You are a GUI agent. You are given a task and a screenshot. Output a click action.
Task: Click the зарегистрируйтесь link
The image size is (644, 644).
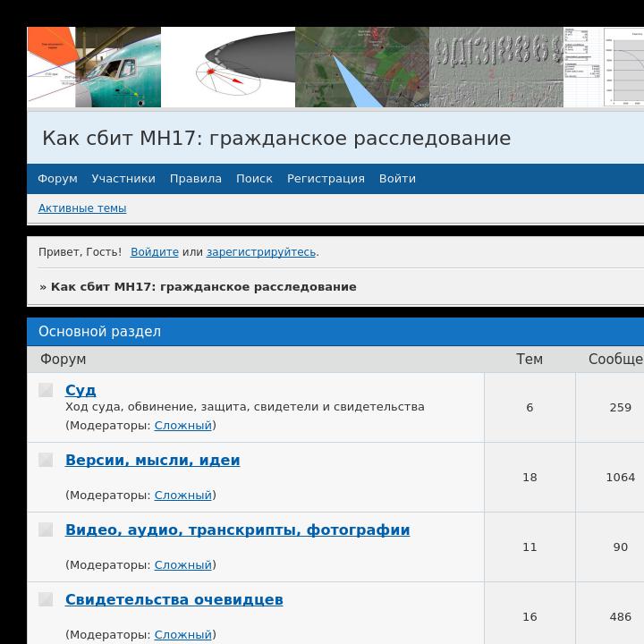pos(261,251)
